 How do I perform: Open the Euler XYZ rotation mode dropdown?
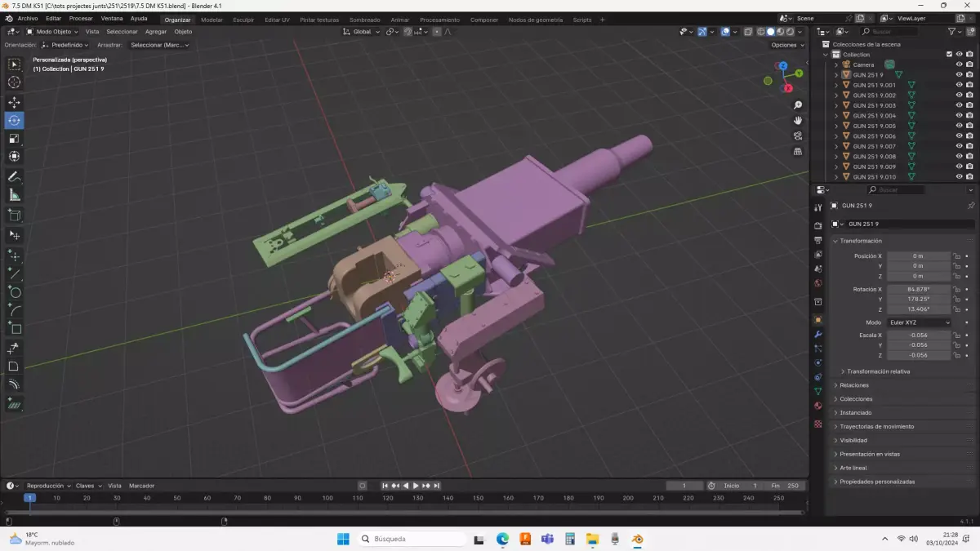(919, 322)
